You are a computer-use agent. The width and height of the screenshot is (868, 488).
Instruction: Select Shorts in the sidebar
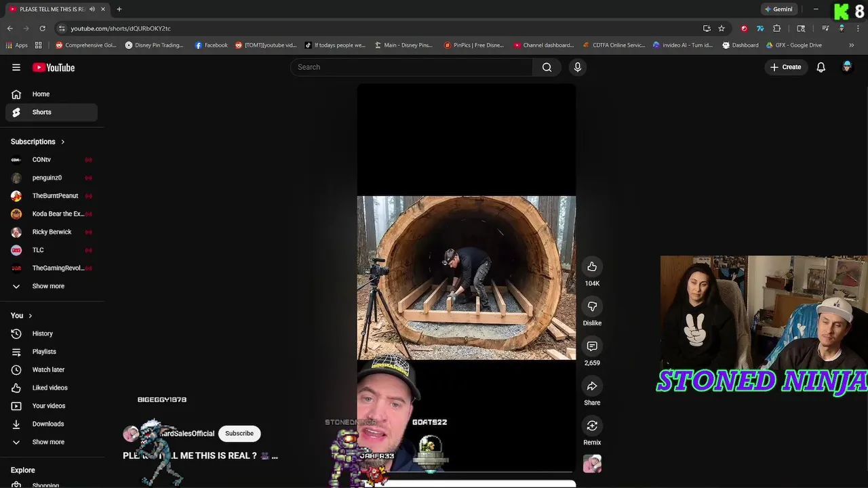pos(52,112)
